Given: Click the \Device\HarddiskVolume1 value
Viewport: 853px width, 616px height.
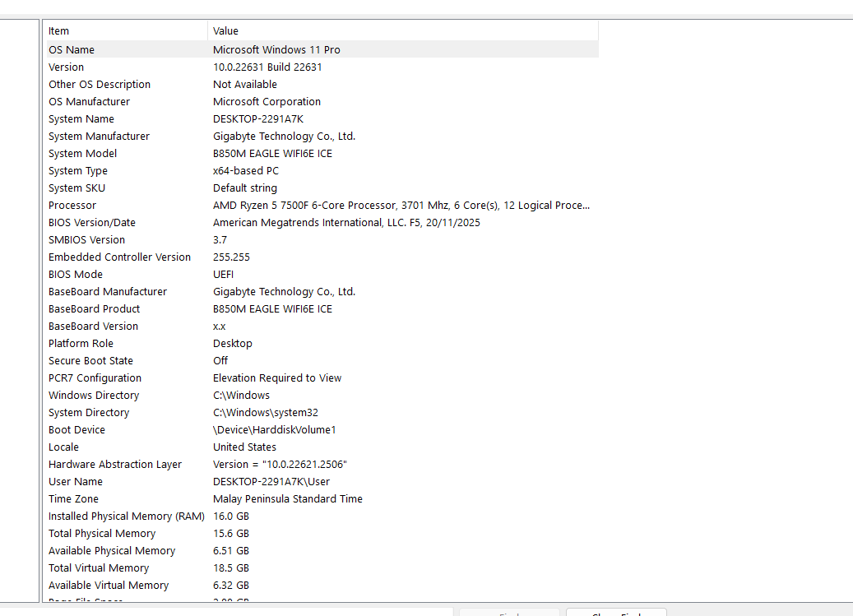Looking at the screenshot, I should point(274,430).
